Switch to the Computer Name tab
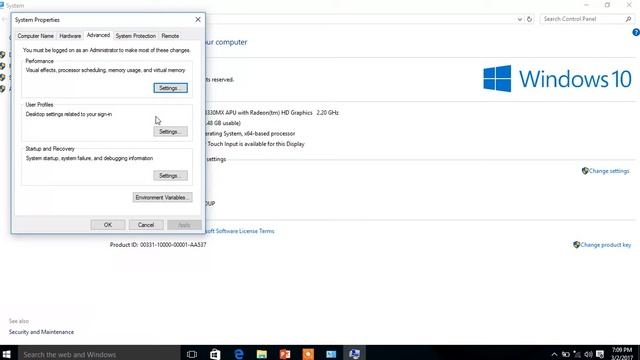 36,36
